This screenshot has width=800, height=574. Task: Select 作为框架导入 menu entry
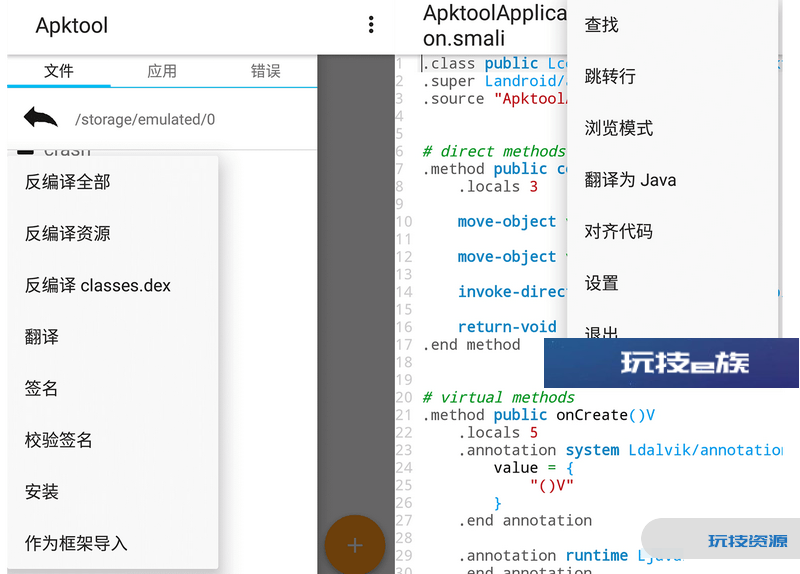pyautogui.click(x=113, y=543)
